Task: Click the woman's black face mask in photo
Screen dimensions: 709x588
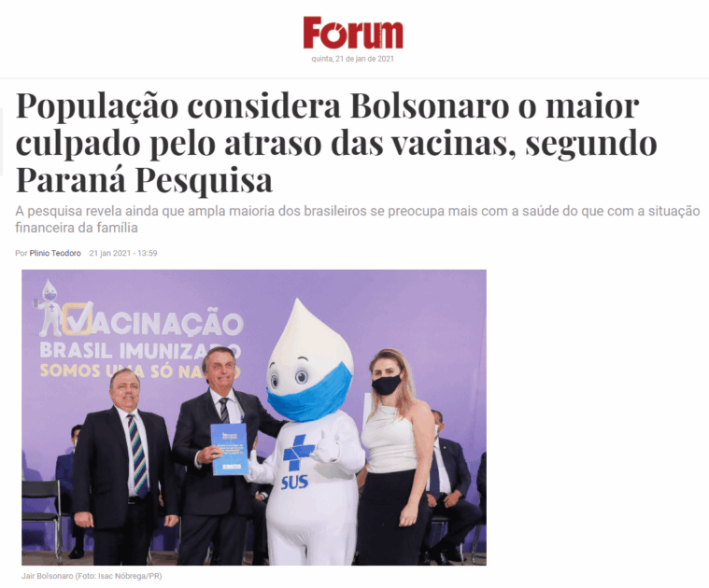Action: [x=386, y=385]
